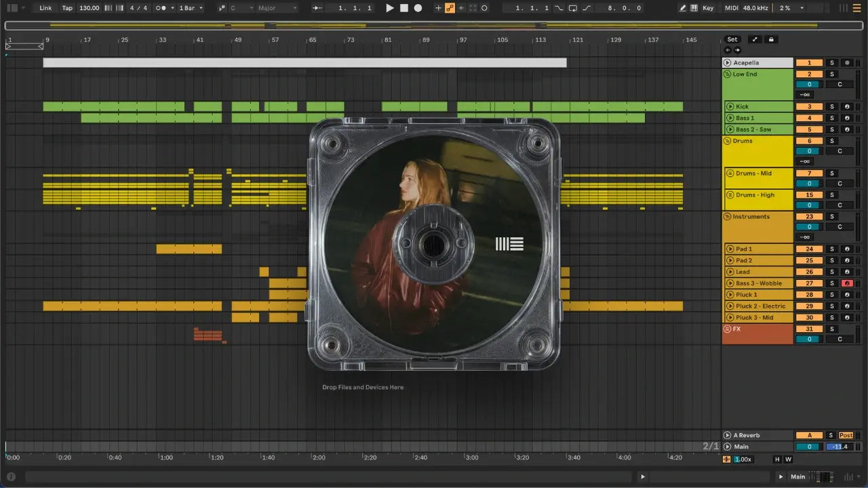Unfold the Kick track

(x=730, y=106)
